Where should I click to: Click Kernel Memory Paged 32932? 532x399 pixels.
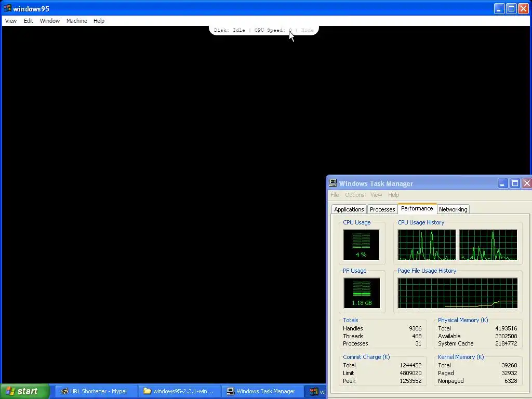tap(509, 373)
